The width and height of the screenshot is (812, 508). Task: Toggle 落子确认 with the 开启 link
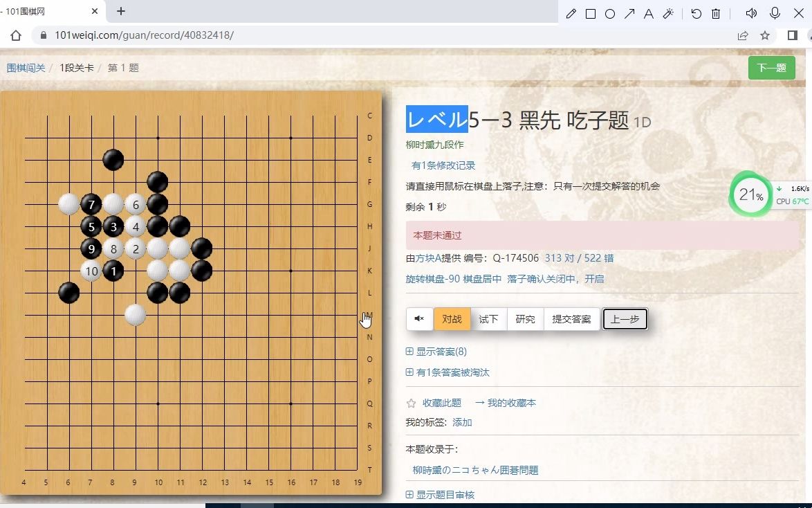click(595, 279)
